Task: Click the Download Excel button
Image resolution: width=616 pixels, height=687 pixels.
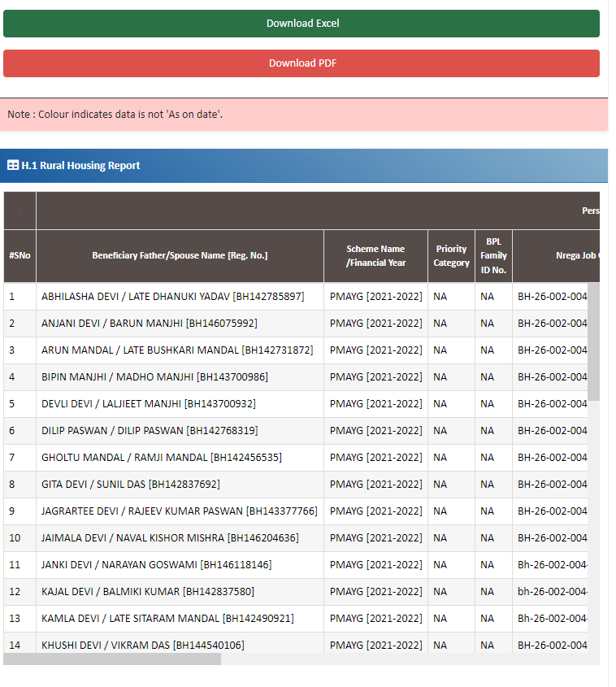Action: [301, 24]
